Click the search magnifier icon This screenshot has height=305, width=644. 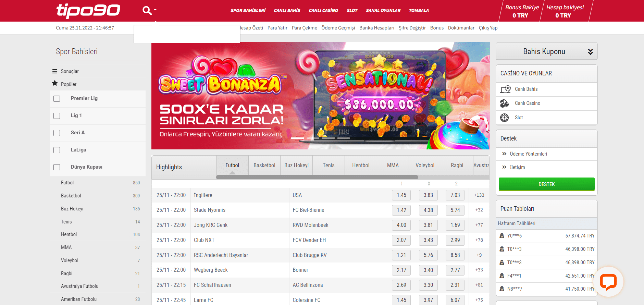click(x=147, y=11)
